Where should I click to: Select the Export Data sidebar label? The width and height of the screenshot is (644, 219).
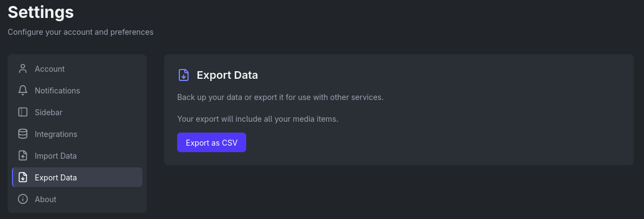pos(55,178)
